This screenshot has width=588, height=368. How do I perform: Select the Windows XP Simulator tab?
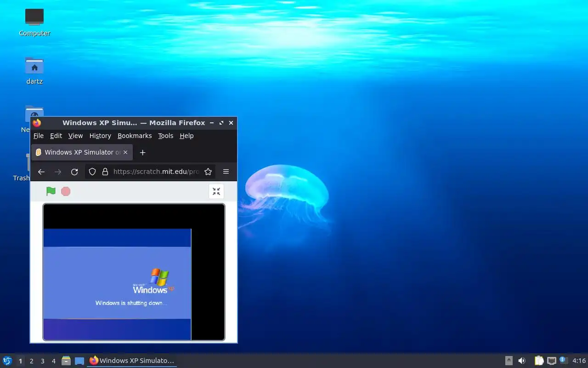[x=82, y=152]
